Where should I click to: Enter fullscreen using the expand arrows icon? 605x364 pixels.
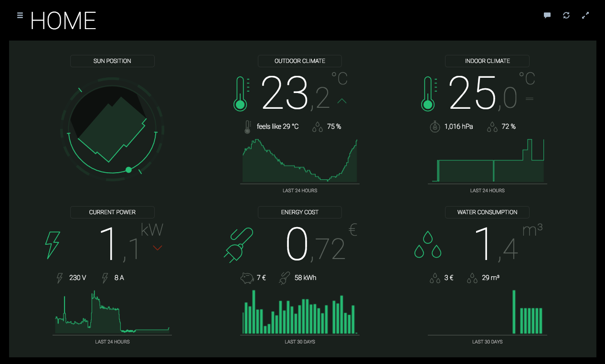click(x=585, y=15)
